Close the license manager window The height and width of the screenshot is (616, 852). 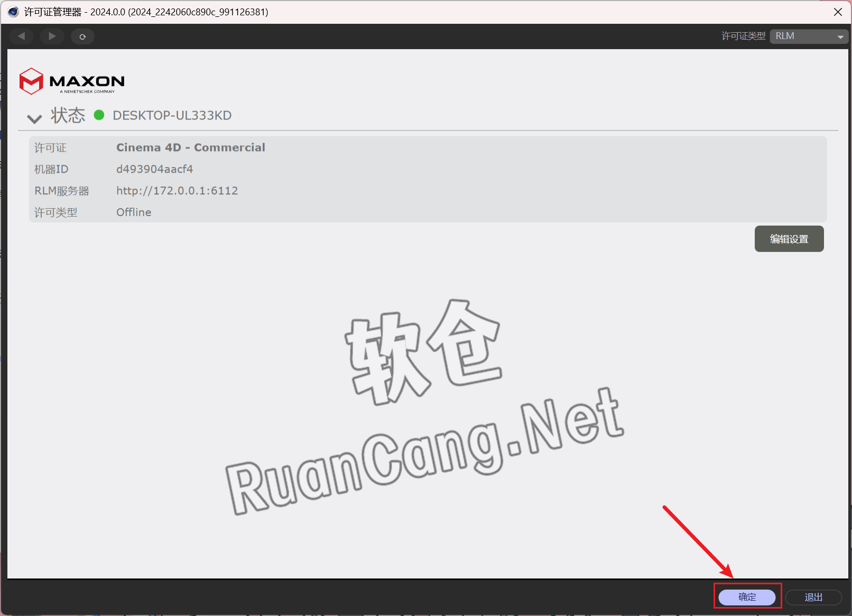pyautogui.click(x=838, y=12)
